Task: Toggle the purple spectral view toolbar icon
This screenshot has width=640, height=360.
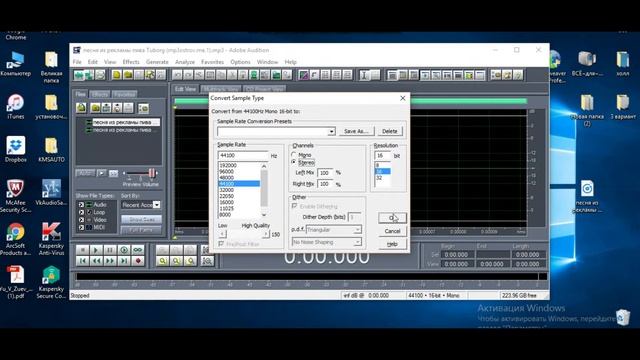Action: [303, 75]
